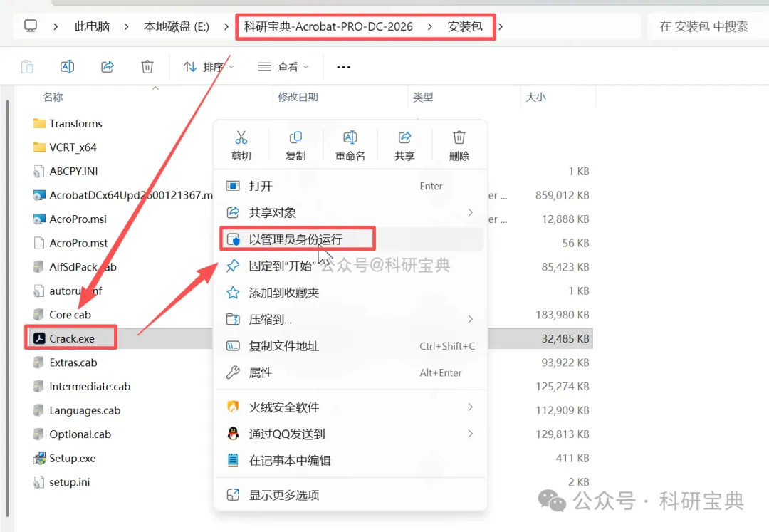This screenshot has height=532, width=769.
Task: Open the view 查看 dropdown
Action: [x=283, y=67]
